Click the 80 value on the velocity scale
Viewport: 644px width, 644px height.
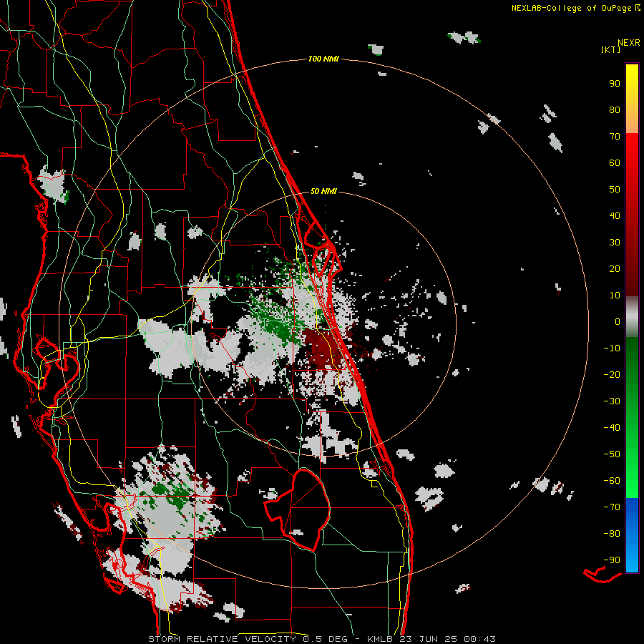615,109
